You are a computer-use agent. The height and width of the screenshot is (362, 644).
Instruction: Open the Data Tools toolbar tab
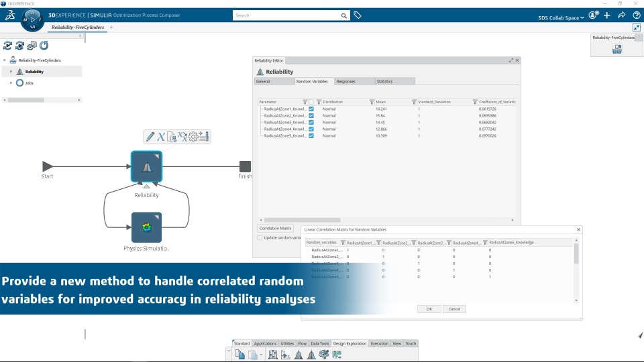click(320, 343)
